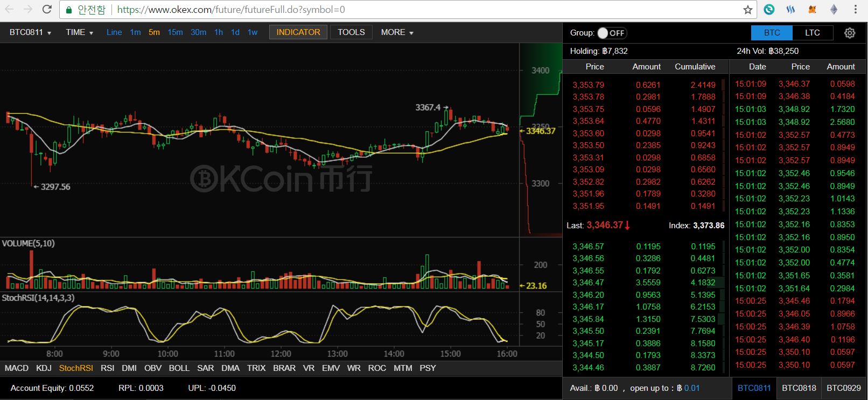Image resolution: width=868 pixels, height=400 pixels.
Task: Select ask price 3,353.79 in order book
Action: [x=588, y=85]
